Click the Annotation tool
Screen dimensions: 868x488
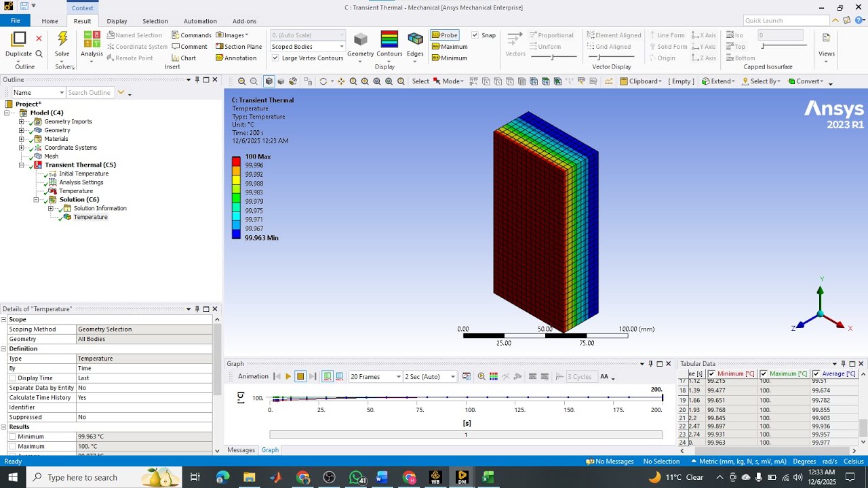pos(236,58)
